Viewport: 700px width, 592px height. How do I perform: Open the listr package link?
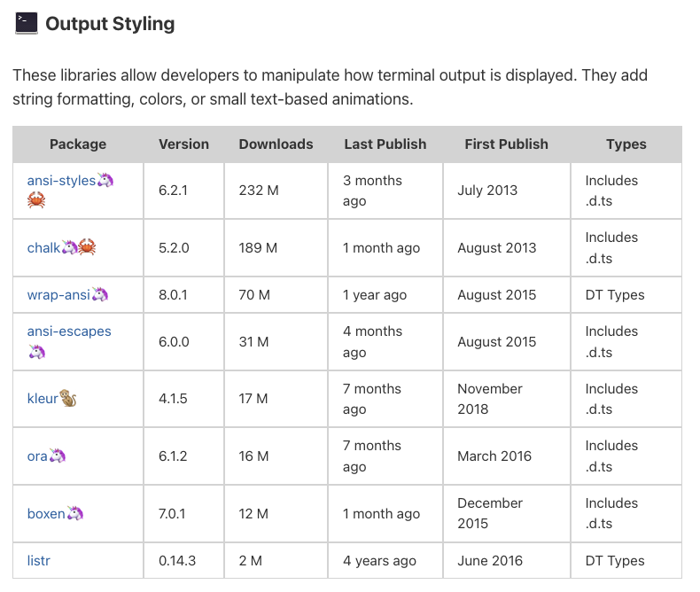(x=38, y=560)
